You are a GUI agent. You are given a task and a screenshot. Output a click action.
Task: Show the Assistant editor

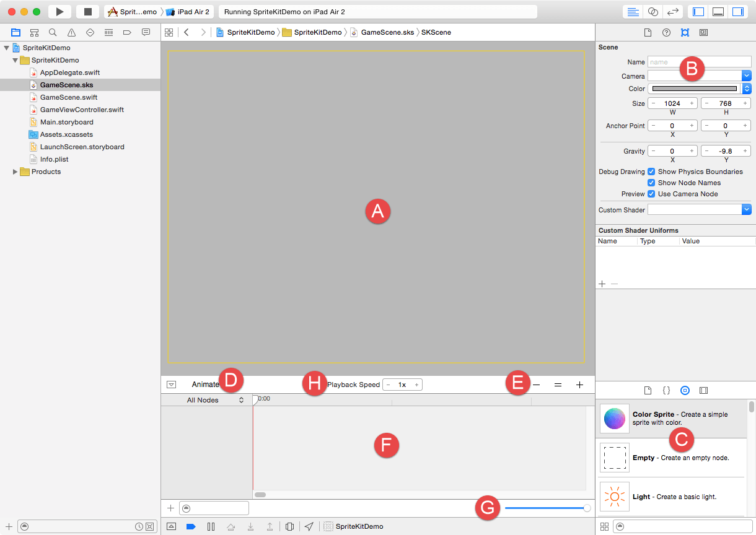coord(653,12)
